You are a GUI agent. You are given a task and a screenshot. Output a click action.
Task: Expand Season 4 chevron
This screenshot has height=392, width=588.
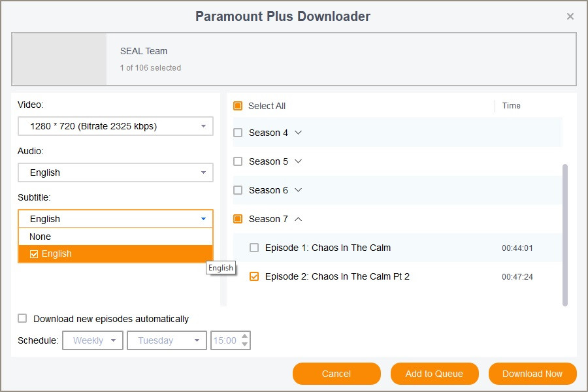click(299, 133)
